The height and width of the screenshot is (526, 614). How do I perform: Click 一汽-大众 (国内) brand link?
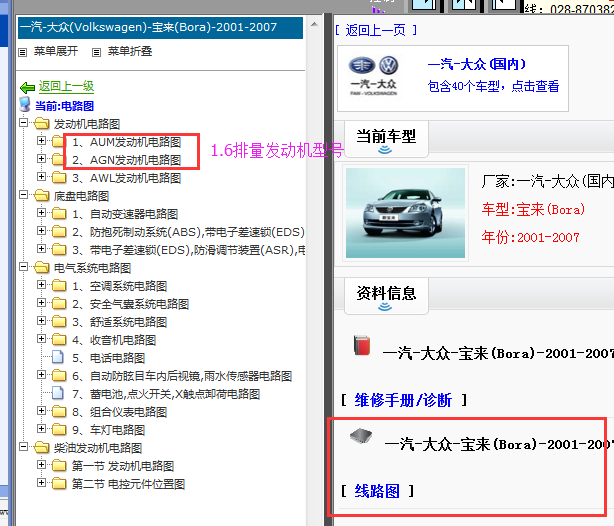point(477,64)
